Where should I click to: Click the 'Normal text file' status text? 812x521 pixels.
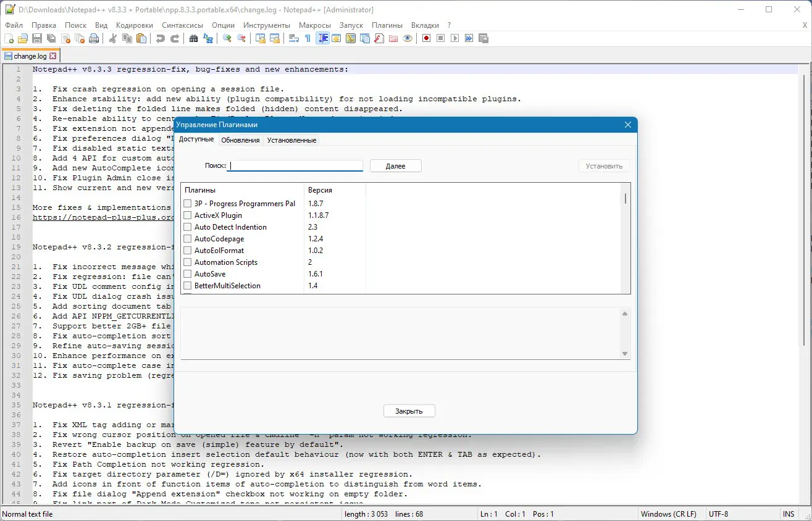tap(27, 514)
